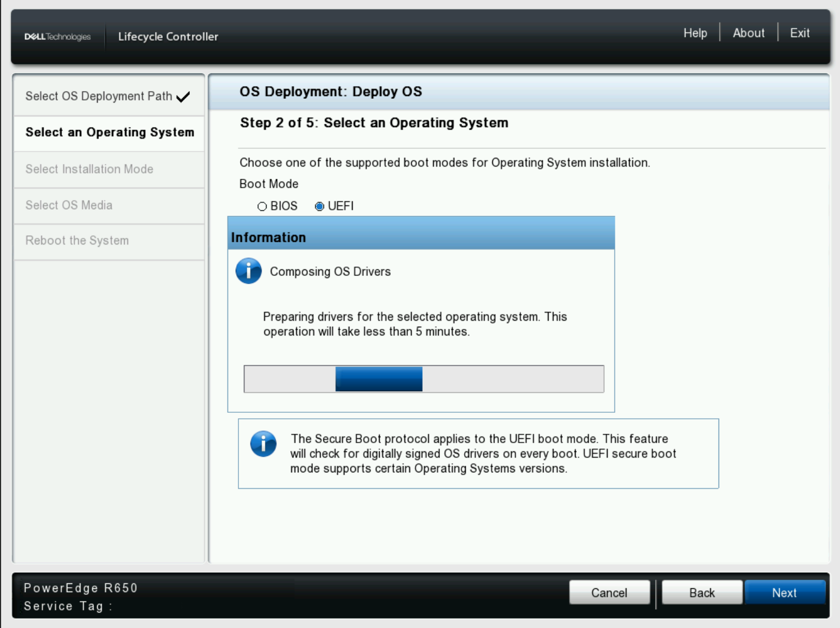Select the UEFI boot mode
The height and width of the screenshot is (628, 840).
(318, 206)
